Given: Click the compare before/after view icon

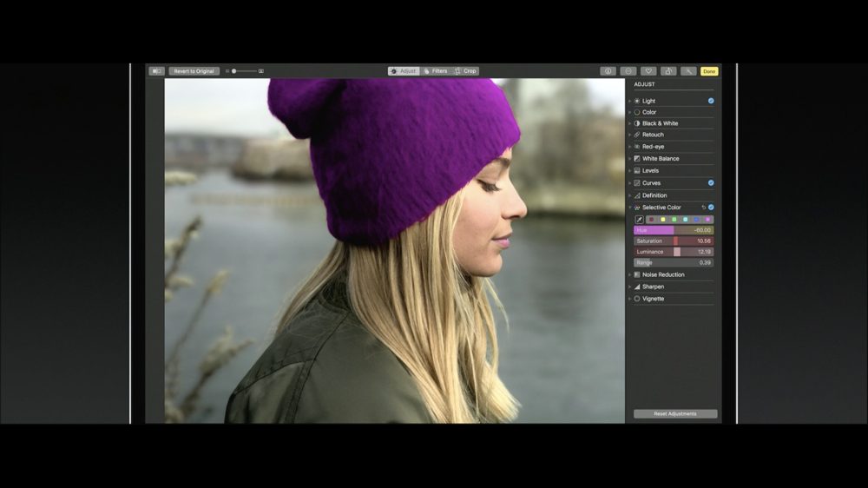Looking at the screenshot, I should pyautogui.click(x=156, y=71).
